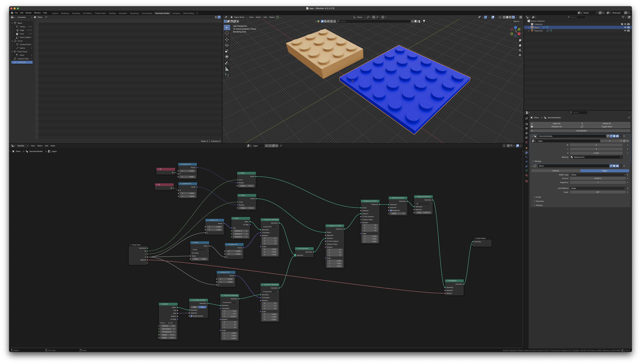
Task: Open the Object Mode dropdown in the viewport
Action: click(x=239, y=17)
